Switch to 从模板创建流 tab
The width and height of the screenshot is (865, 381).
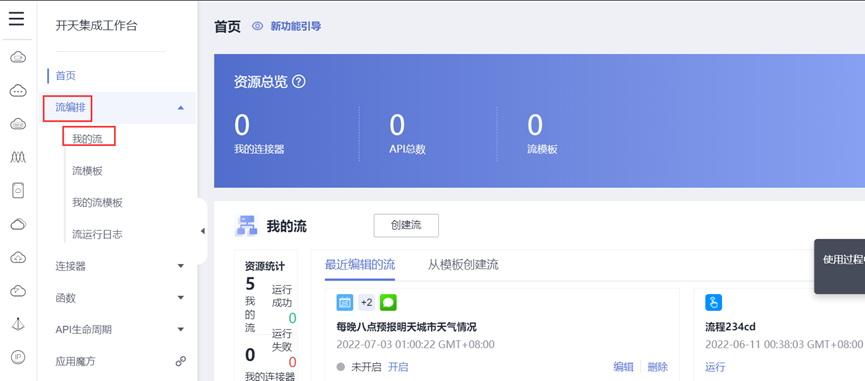point(463,265)
